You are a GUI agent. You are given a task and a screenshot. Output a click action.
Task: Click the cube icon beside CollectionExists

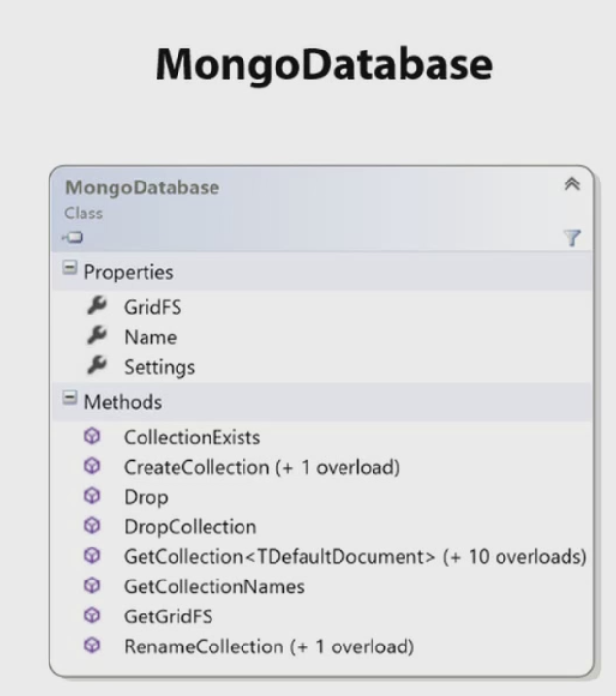[x=92, y=436]
